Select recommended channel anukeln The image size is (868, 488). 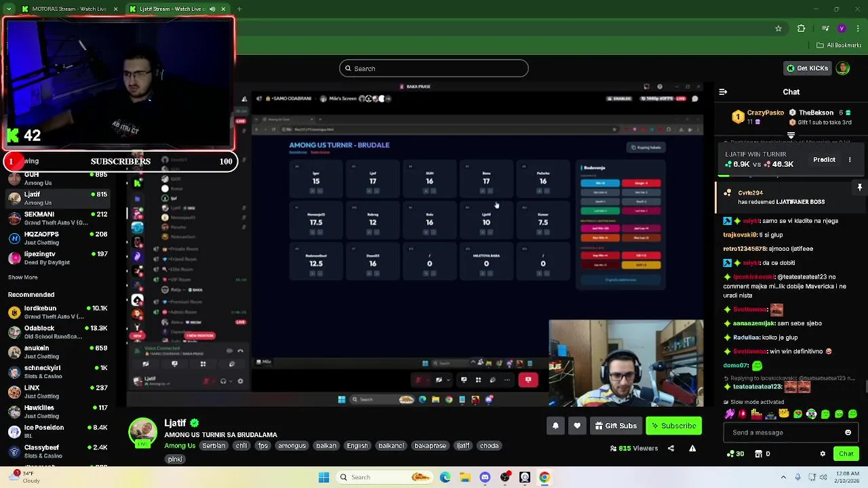(58, 352)
